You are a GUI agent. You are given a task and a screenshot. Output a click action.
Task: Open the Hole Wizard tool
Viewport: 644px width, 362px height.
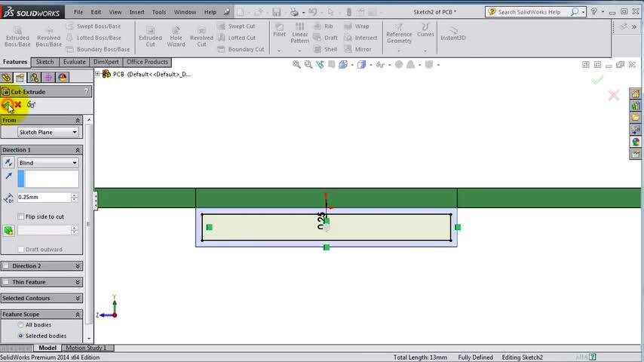click(x=176, y=35)
